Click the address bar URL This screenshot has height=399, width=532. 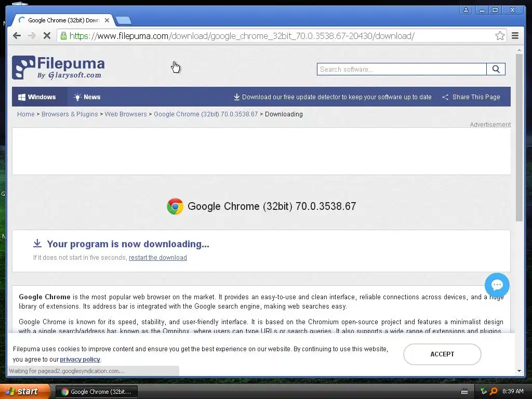(x=242, y=36)
